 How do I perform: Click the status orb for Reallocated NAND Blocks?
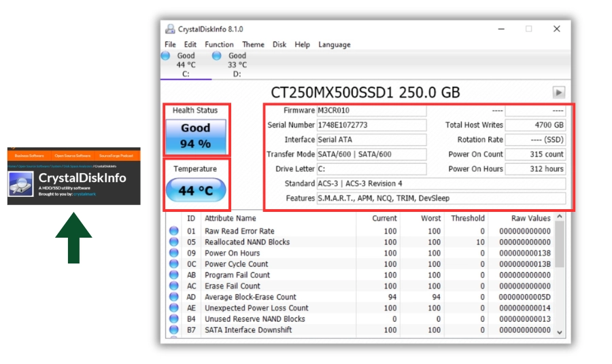[x=173, y=242]
